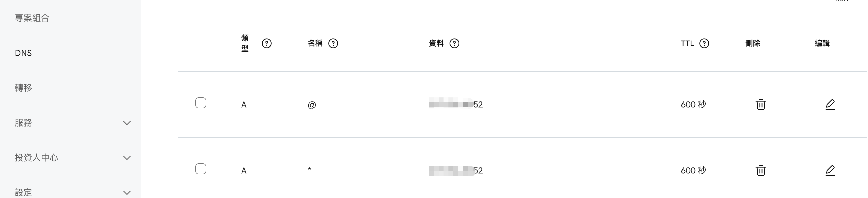
Task: Click the @ record's data value ending 52
Action: coord(456,104)
